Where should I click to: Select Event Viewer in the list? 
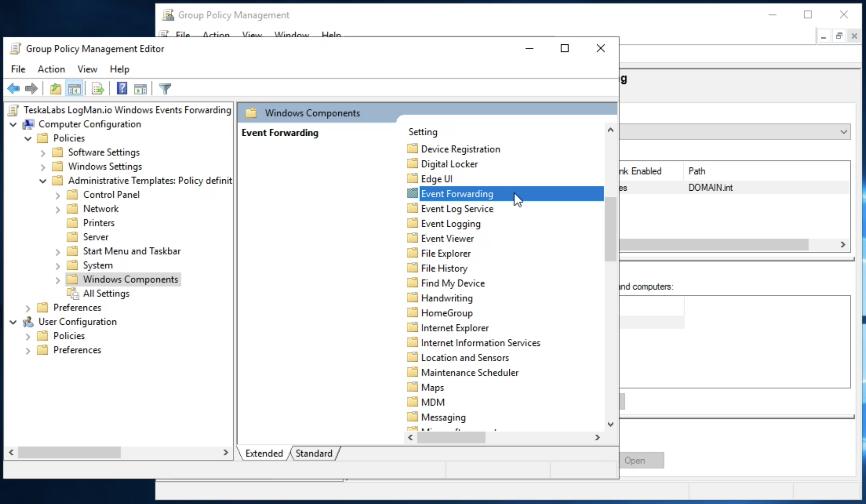(x=447, y=238)
